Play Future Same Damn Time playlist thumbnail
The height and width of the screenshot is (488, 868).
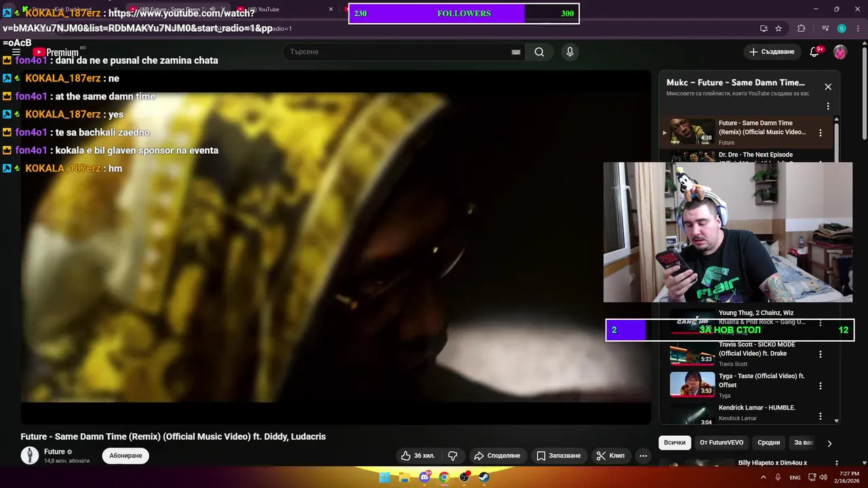tap(692, 131)
